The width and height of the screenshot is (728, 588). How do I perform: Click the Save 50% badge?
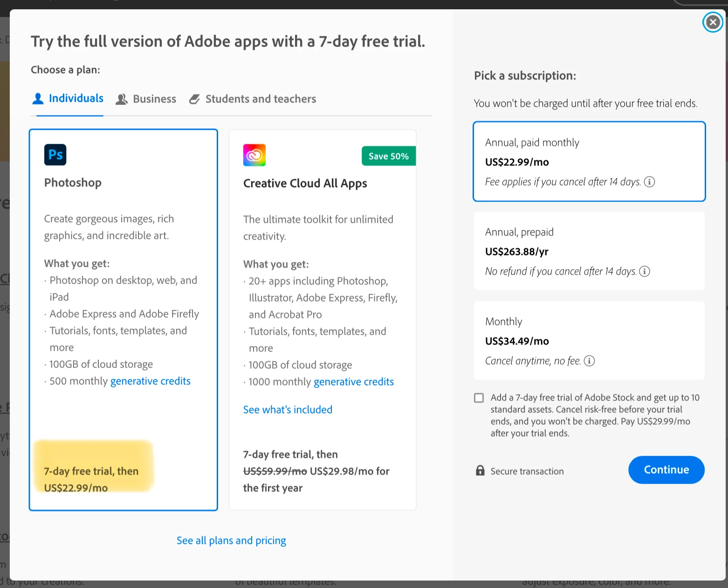(388, 156)
